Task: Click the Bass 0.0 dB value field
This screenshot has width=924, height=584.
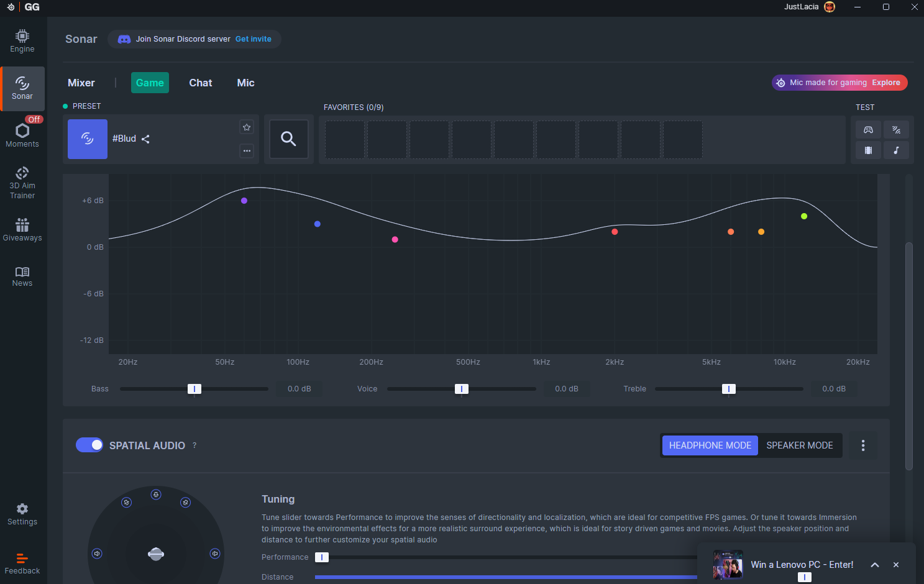Action: (300, 389)
